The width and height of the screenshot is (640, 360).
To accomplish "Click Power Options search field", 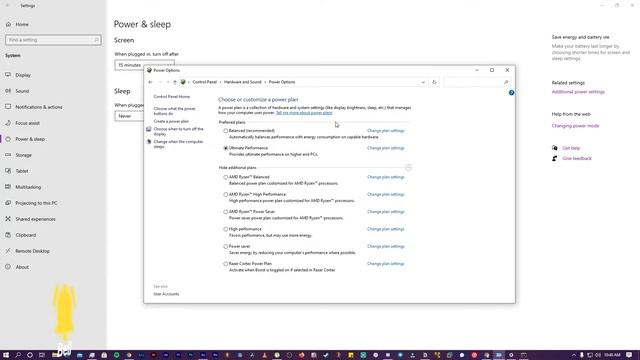I will pos(476,82).
